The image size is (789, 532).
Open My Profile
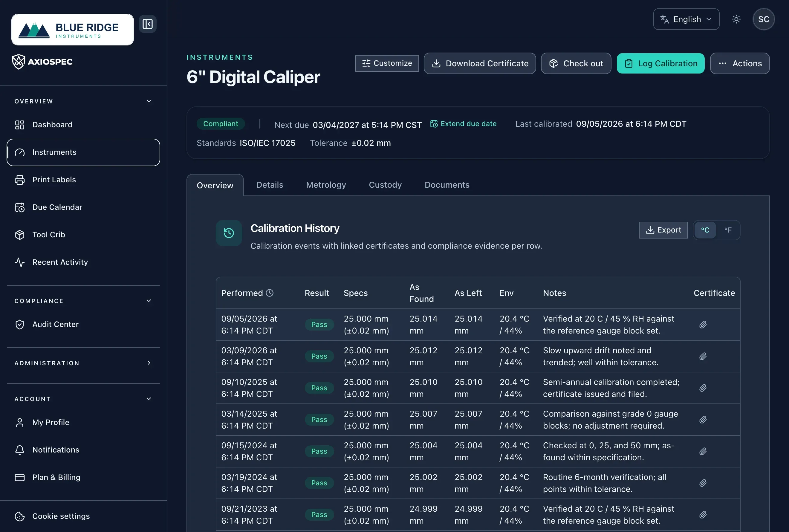click(x=83, y=422)
